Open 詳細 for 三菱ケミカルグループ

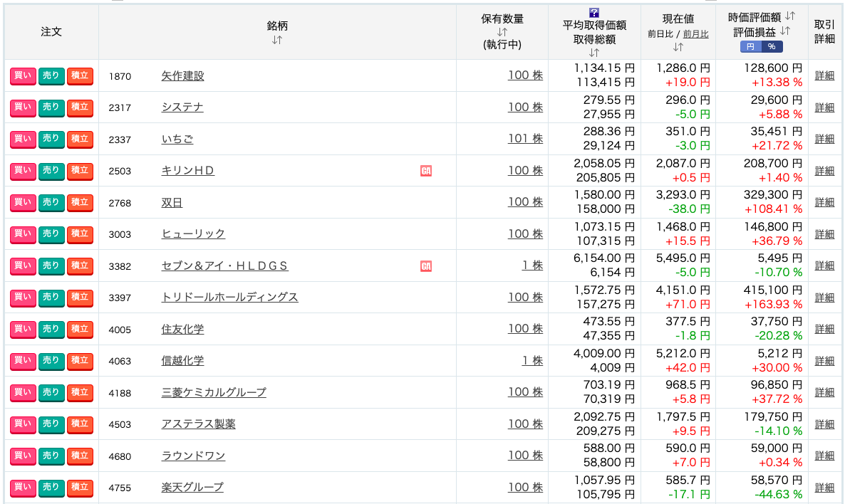(x=824, y=392)
